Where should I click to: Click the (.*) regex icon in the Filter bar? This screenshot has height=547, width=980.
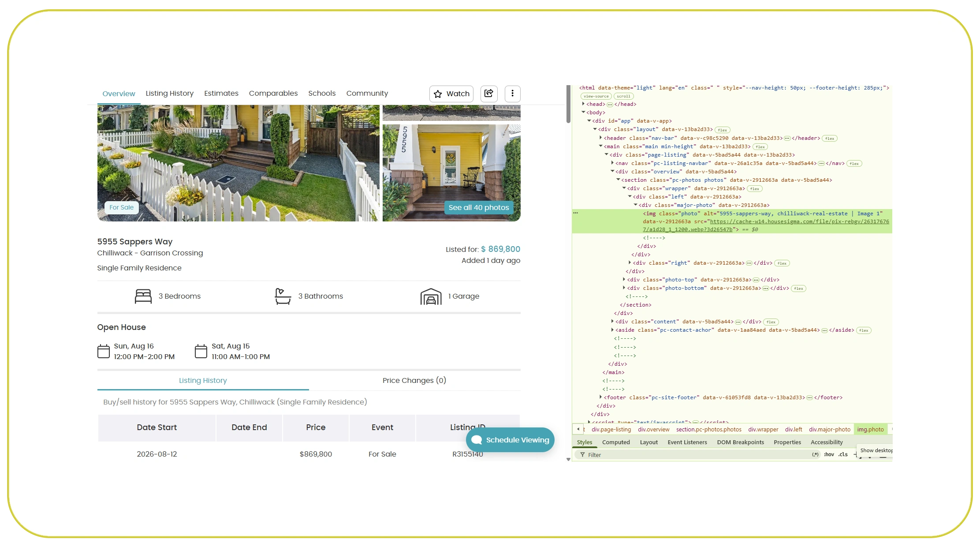tap(816, 455)
